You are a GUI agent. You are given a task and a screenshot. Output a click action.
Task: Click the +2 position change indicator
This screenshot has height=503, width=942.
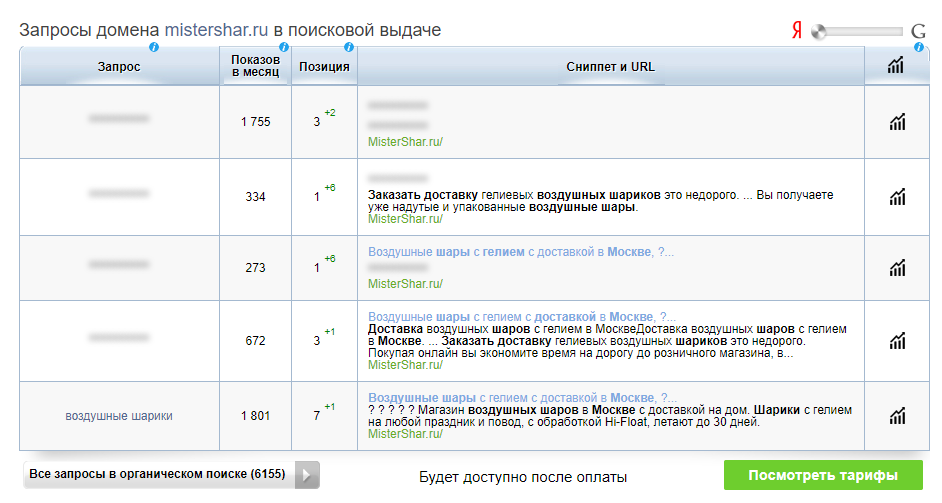pos(330,113)
